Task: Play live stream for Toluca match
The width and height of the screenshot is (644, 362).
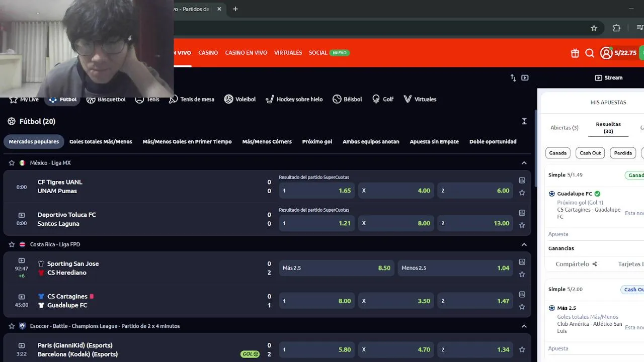Action: pos(22,215)
